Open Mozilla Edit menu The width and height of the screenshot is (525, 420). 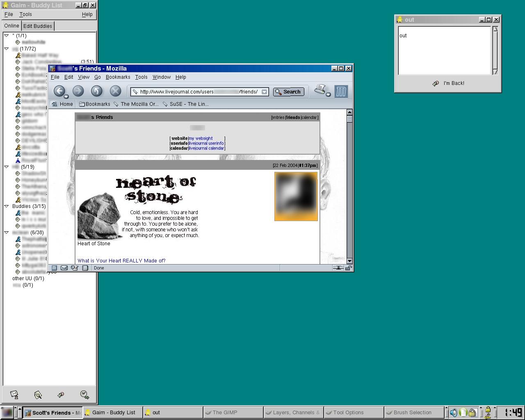[69, 77]
